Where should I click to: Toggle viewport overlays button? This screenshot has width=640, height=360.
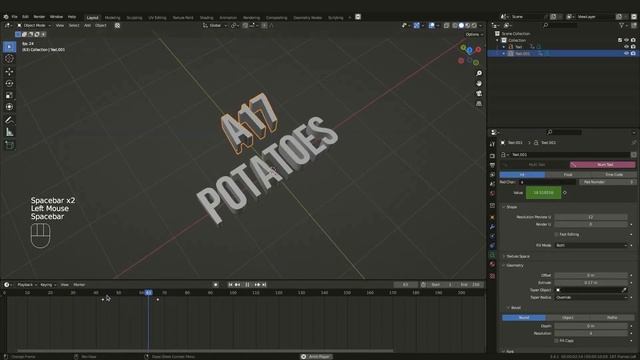pyautogui.click(x=432, y=25)
